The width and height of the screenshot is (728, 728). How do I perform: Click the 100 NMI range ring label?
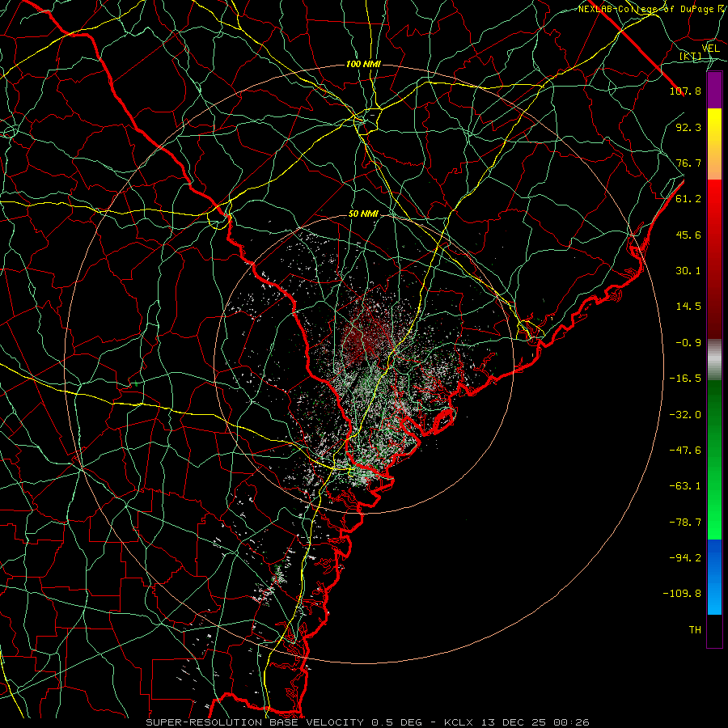[363, 64]
